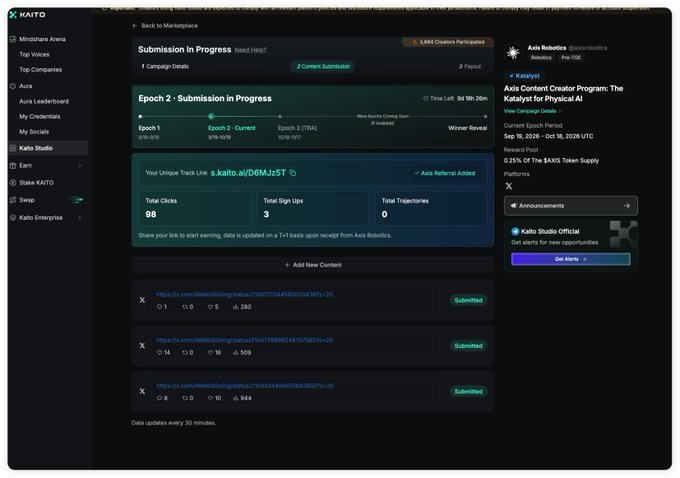The width and height of the screenshot is (680, 478).
Task: Open Mindshare Arena in sidebar
Action: pos(42,39)
